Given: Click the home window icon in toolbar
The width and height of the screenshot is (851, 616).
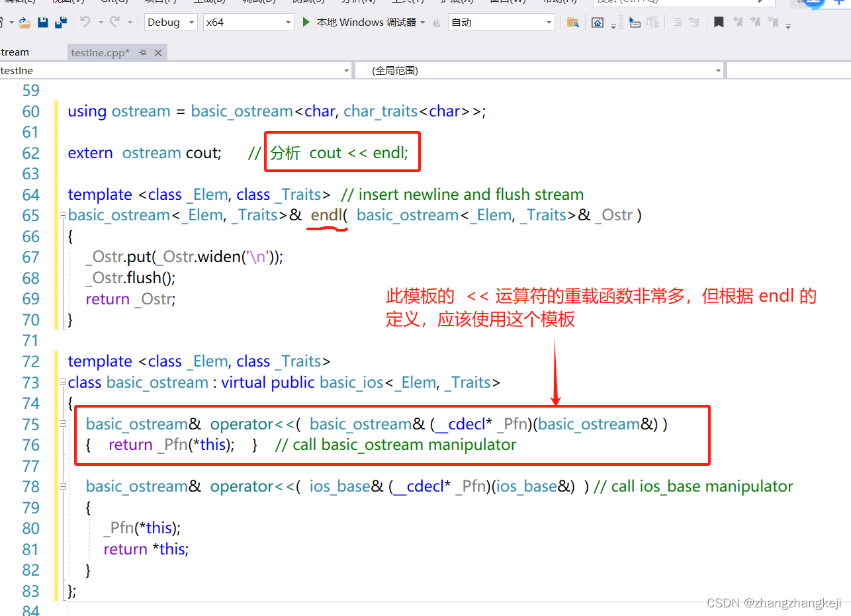Looking at the screenshot, I should 598,22.
